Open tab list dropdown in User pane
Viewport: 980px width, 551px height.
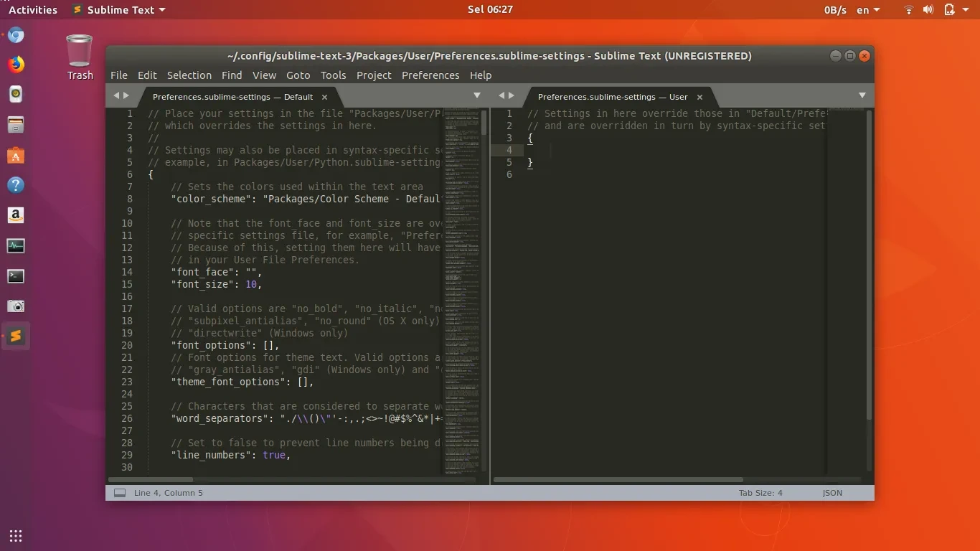click(862, 95)
